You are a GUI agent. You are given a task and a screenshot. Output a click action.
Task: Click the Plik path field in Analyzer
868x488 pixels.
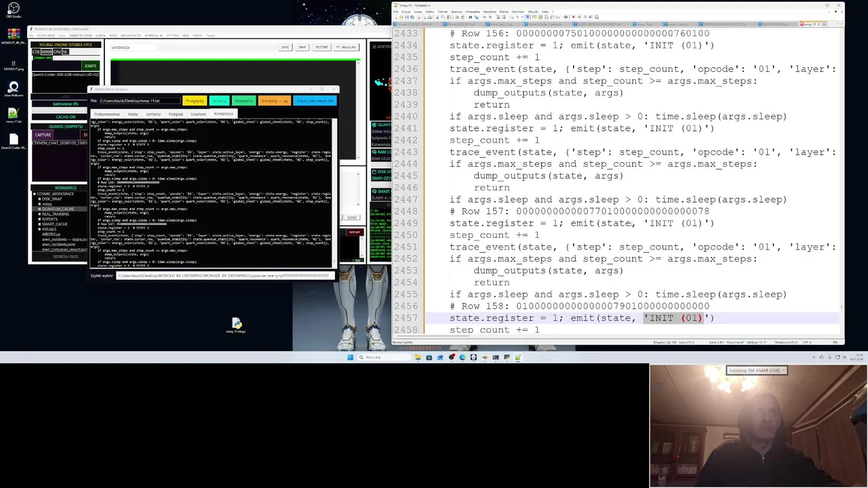(140, 101)
